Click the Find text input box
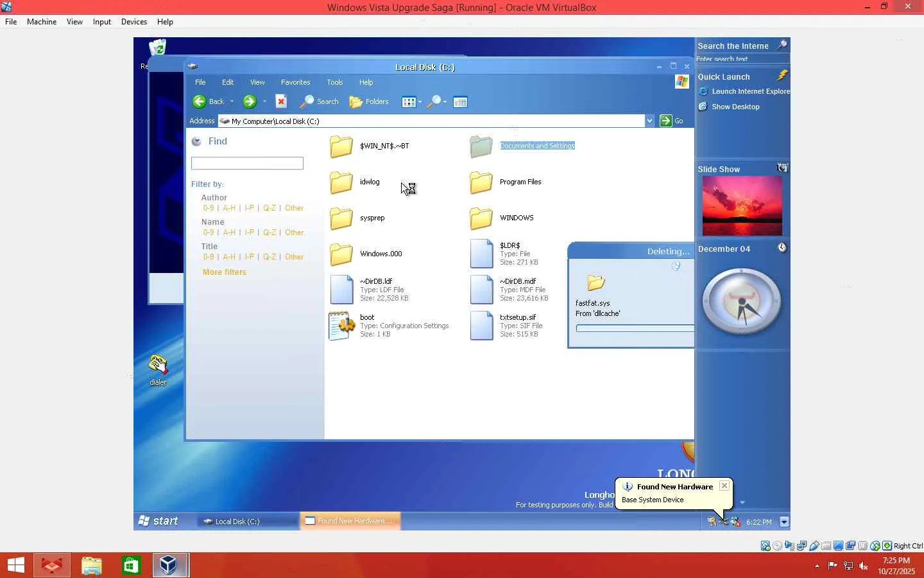The width and height of the screenshot is (924, 578). click(x=247, y=164)
